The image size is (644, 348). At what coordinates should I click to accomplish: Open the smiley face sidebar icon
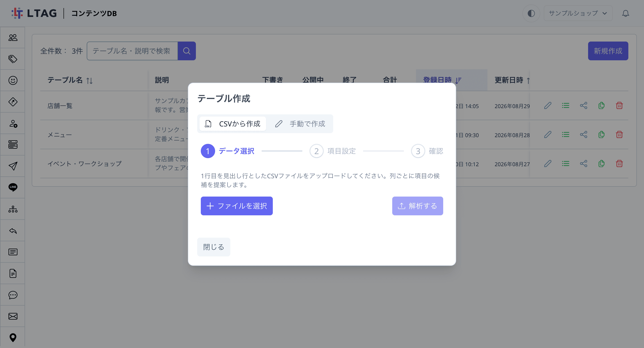pyautogui.click(x=13, y=80)
